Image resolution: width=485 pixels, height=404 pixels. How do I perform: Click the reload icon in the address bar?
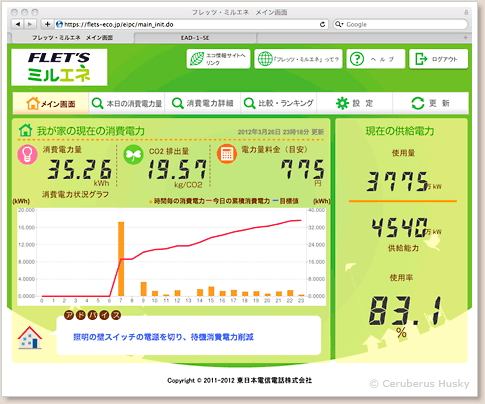[322, 24]
